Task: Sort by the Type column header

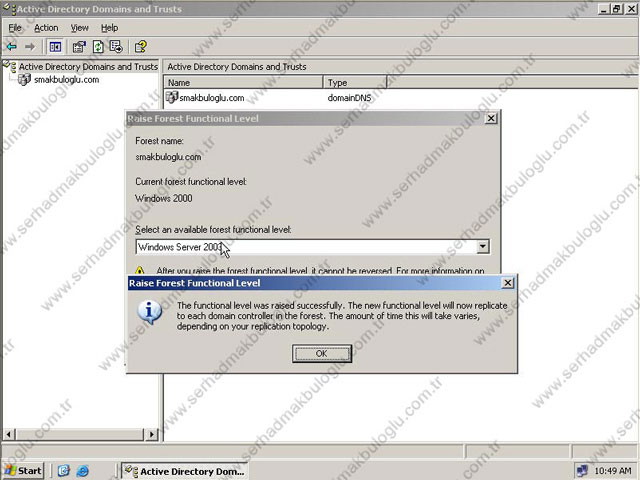Action: [355, 82]
